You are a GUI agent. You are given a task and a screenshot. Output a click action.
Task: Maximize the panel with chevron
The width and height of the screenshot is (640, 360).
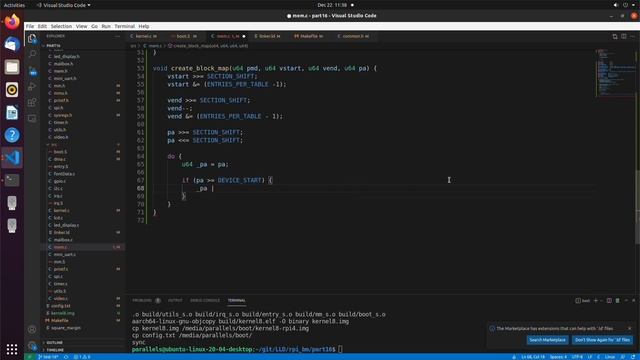(626, 300)
